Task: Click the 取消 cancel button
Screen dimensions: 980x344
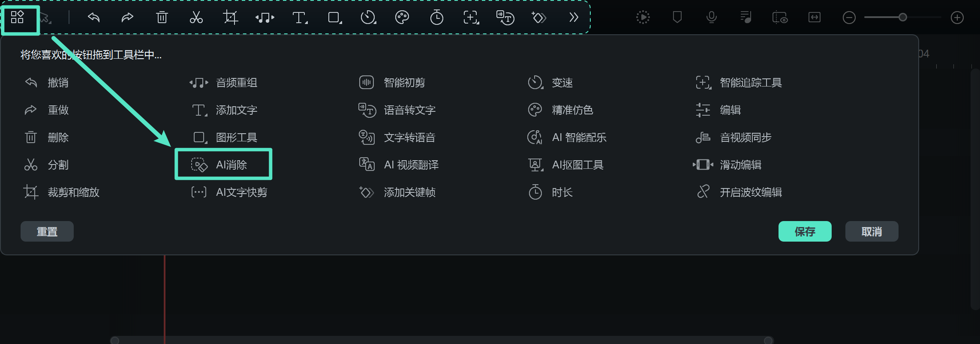Action: click(x=872, y=231)
